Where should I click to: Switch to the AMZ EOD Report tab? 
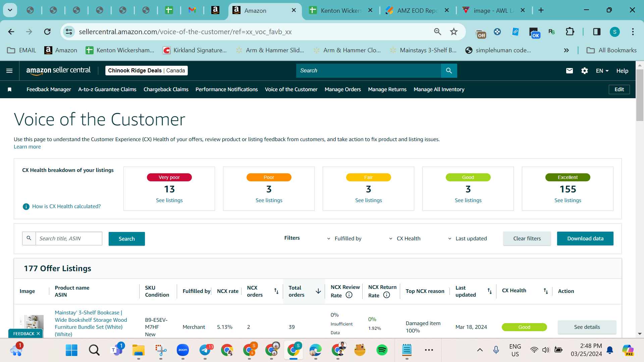pos(417,10)
